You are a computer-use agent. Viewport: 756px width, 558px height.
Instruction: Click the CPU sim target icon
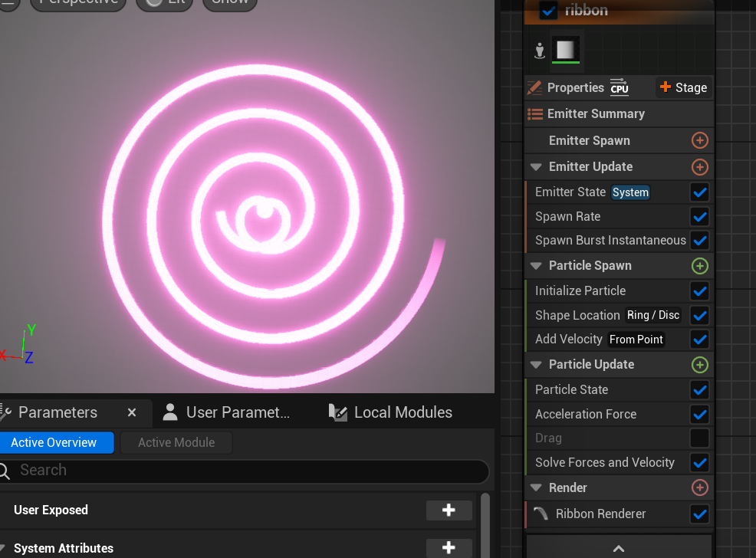[620, 87]
